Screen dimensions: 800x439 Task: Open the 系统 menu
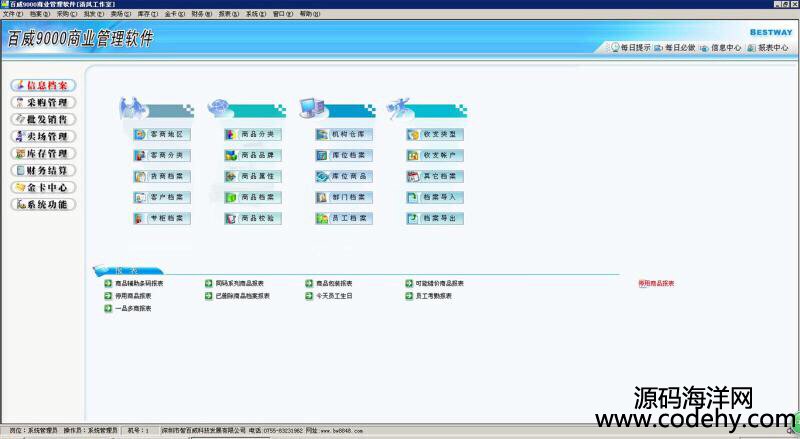click(256, 14)
